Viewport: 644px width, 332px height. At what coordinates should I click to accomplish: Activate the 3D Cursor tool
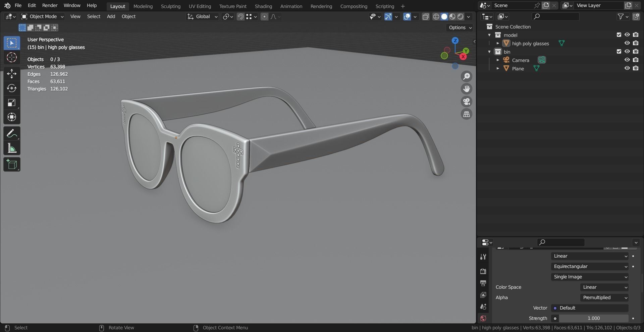click(x=12, y=58)
